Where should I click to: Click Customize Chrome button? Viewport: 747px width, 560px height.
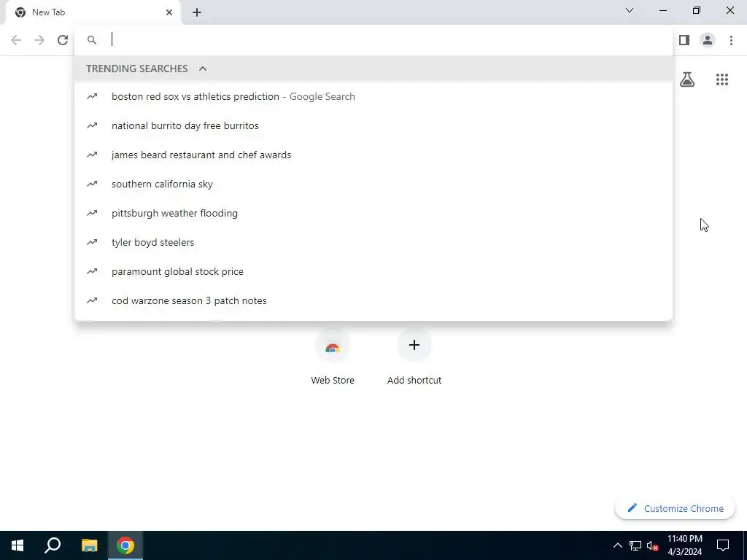[675, 508]
